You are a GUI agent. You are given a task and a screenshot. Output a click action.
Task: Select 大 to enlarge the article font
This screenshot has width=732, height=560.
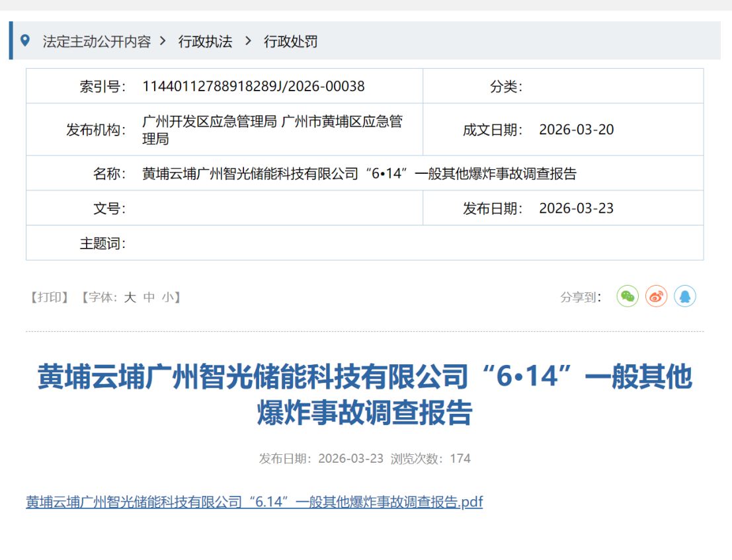(130, 297)
